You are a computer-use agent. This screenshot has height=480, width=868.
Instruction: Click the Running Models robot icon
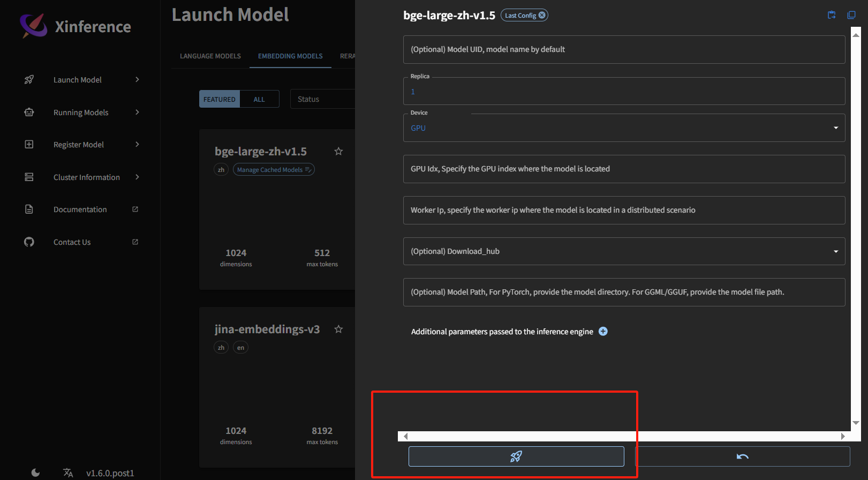coord(29,112)
